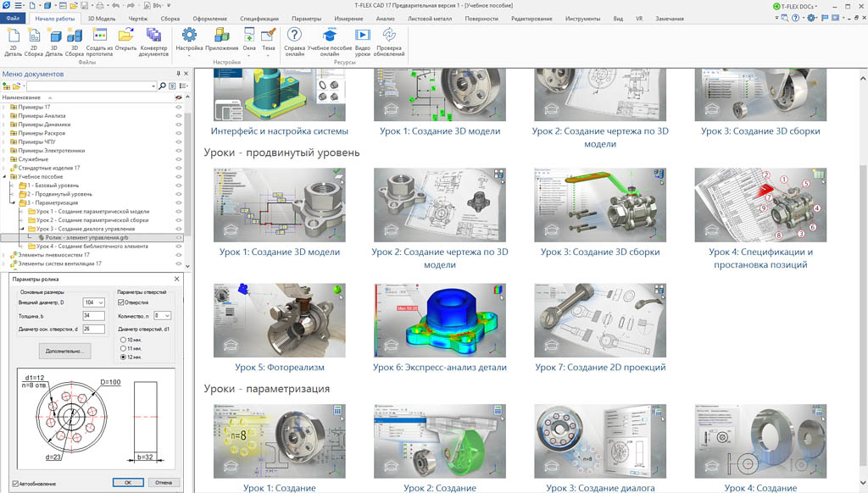The height and width of the screenshot is (493, 868).
Task: Click the redo arrow in quick access toolbar
Action: 131,6
